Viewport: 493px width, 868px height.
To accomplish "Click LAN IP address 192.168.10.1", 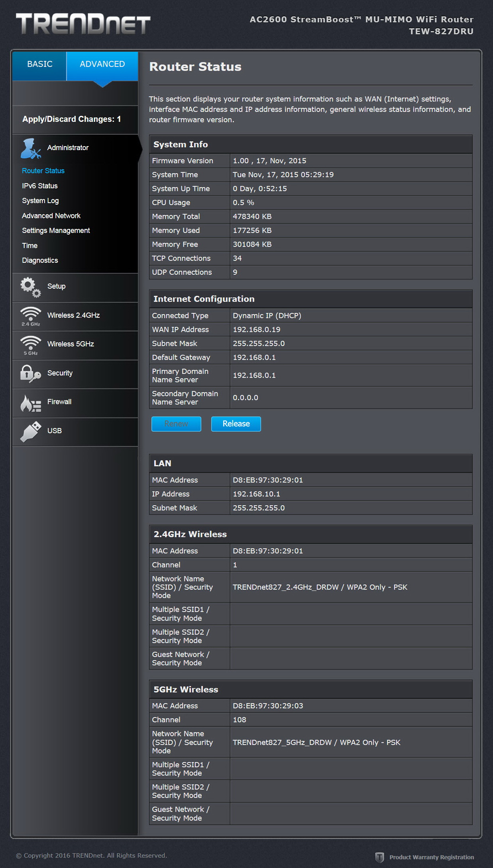I will 257,494.
